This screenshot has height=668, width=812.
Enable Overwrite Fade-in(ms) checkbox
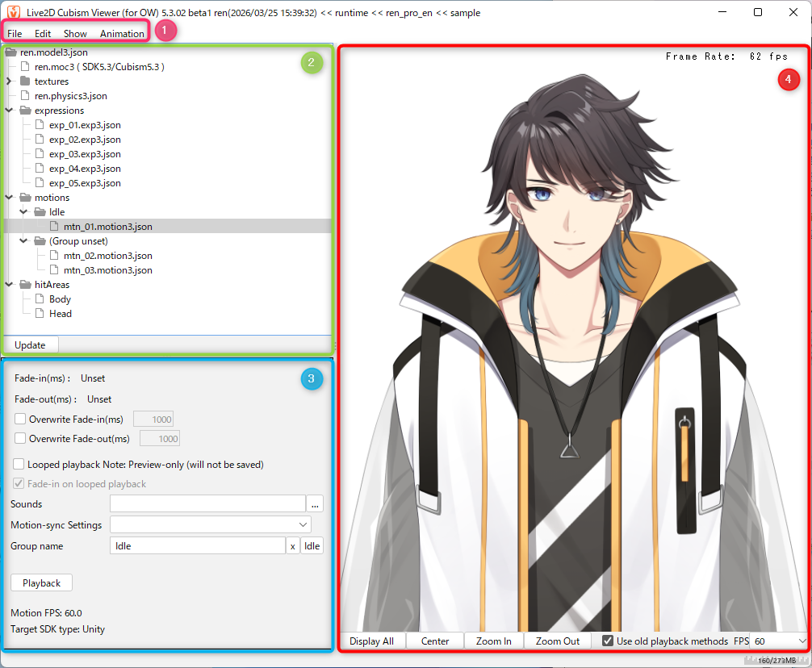click(x=20, y=420)
